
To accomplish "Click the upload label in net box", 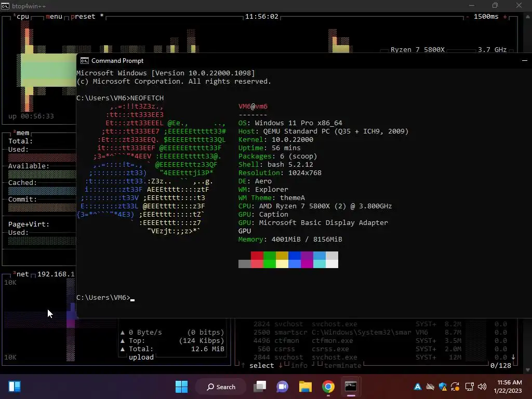I will pyautogui.click(x=141, y=357).
